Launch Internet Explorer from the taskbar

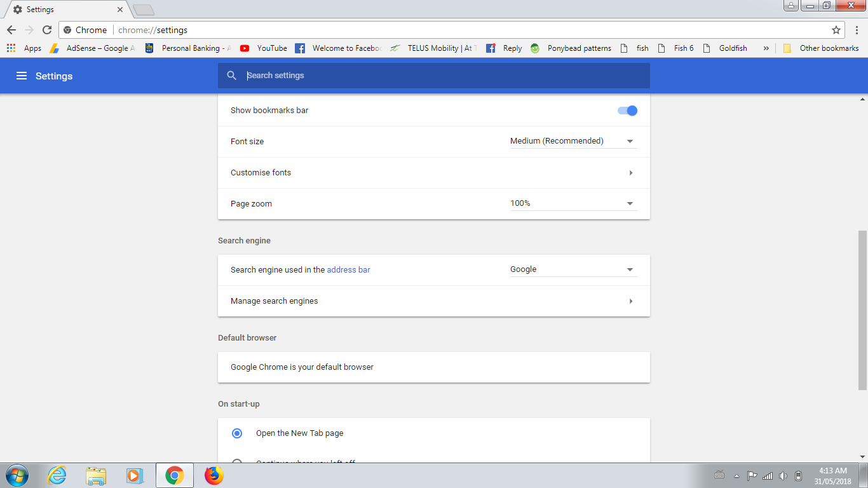[x=57, y=475]
